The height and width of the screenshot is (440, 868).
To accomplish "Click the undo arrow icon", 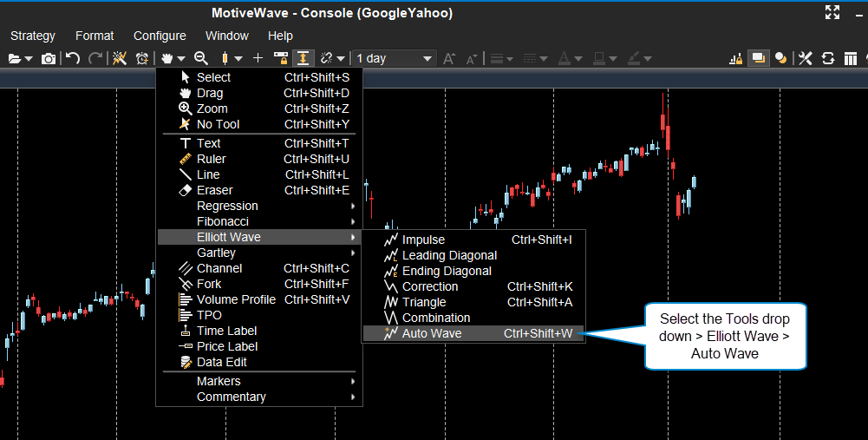I will click(x=73, y=58).
